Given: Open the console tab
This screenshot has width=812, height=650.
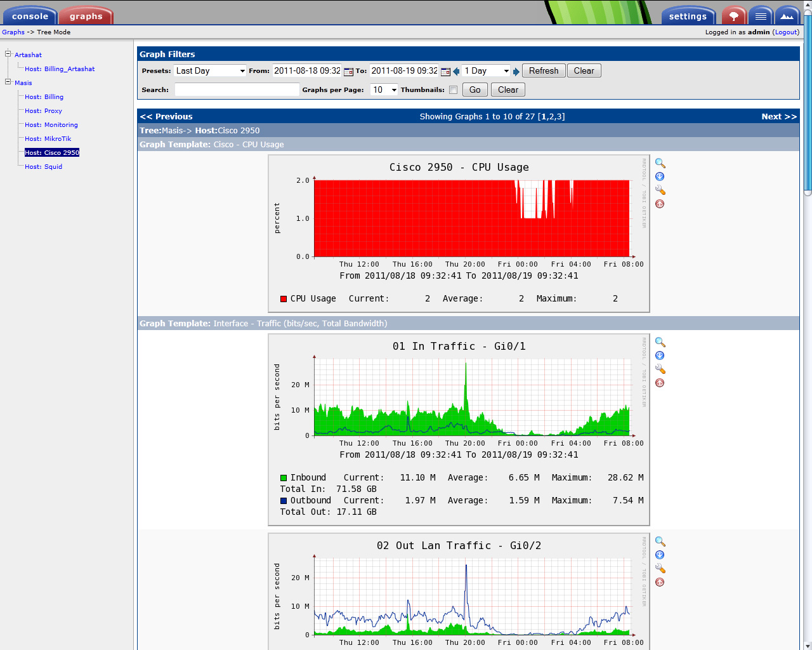Looking at the screenshot, I should [x=30, y=17].
